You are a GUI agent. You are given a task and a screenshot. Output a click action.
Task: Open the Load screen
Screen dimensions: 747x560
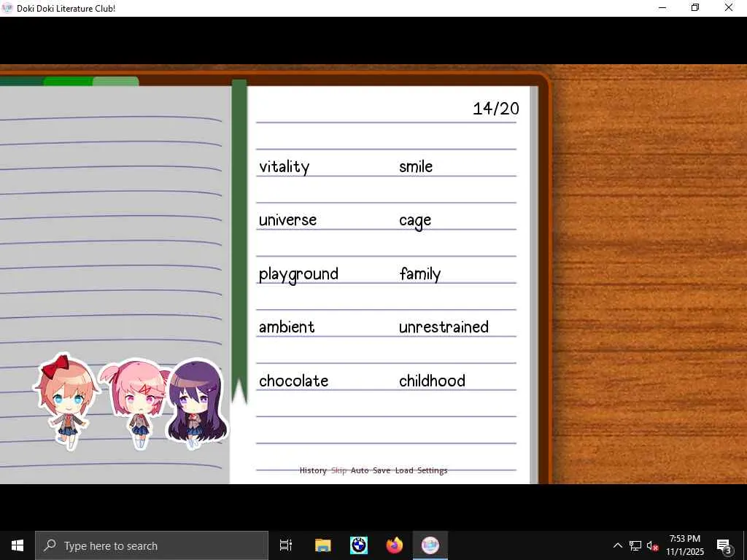tap(404, 470)
